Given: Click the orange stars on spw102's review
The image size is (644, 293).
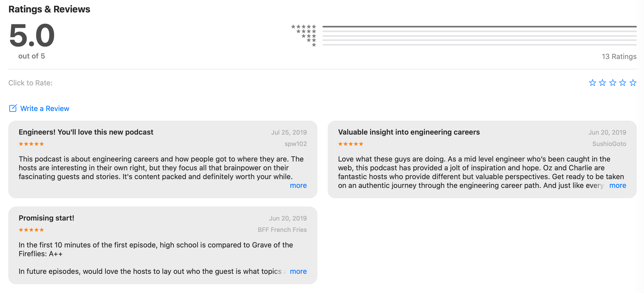Looking at the screenshot, I should coord(31,144).
